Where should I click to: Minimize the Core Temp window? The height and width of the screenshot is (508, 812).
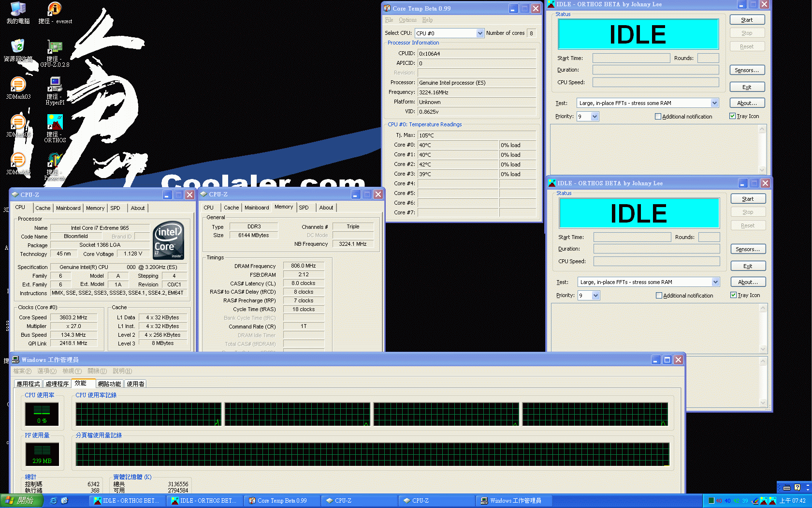pyautogui.click(x=513, y=9)
